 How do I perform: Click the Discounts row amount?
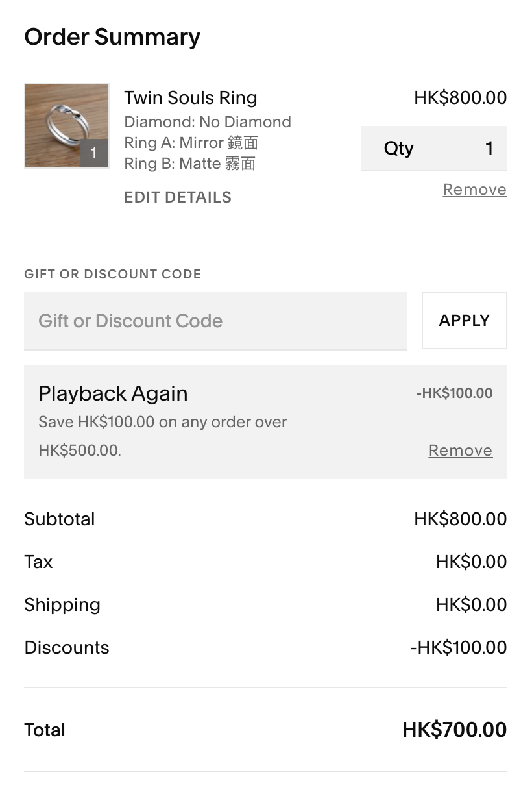click(x=459, y=648)
